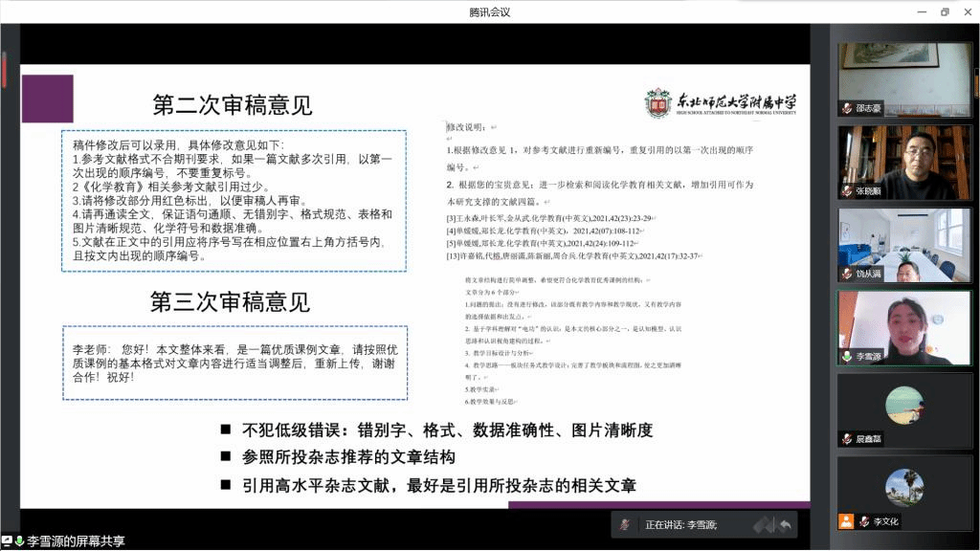Click muted mic icon next to 饶从满
980x551 pixels.
point(846,274)
